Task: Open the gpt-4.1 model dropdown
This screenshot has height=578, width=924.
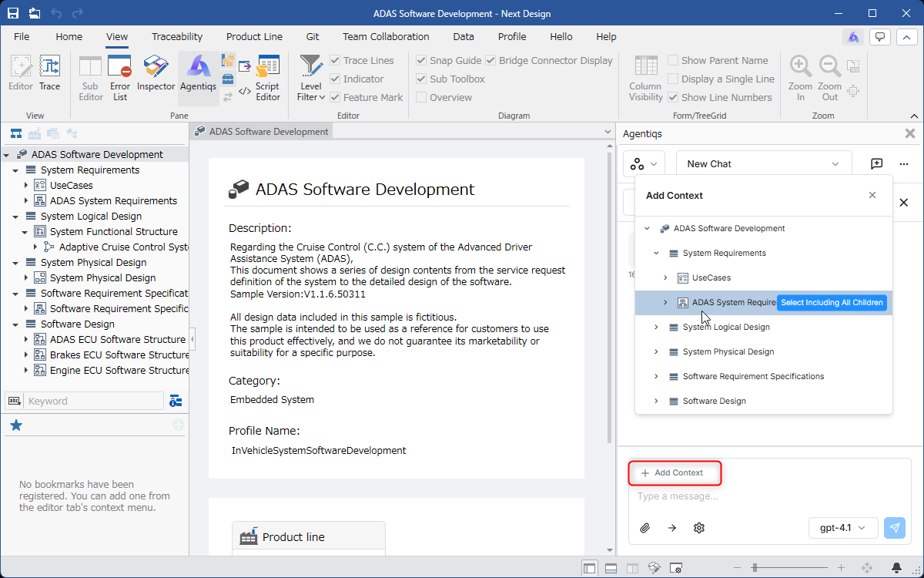Action: click(x=843, y=528)
